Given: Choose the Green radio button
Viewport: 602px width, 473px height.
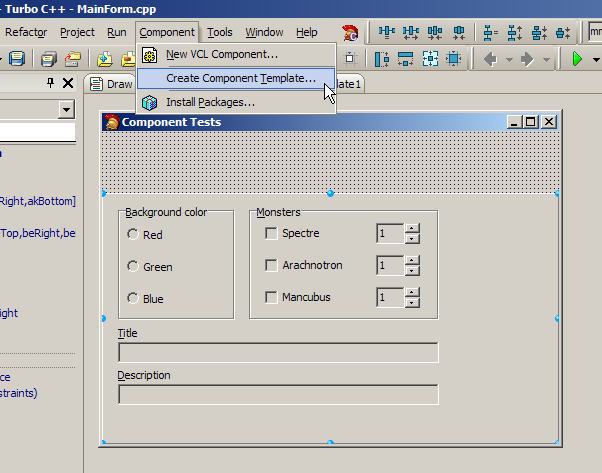Looking at the screenshot, I should (133, 267).
